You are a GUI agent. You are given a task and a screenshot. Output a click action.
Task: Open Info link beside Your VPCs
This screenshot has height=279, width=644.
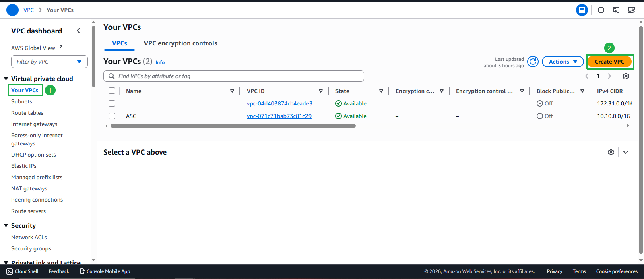[160, 62]
